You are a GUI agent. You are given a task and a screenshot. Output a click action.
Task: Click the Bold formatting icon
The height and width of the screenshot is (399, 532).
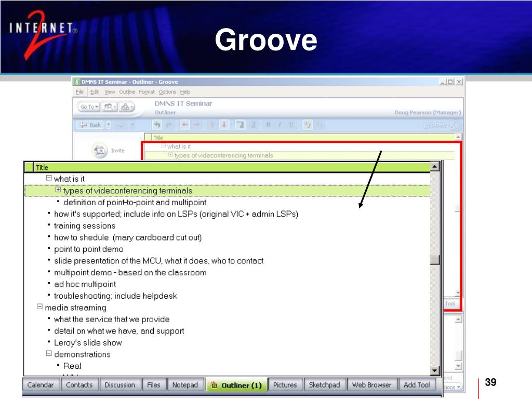coord(269,125)
